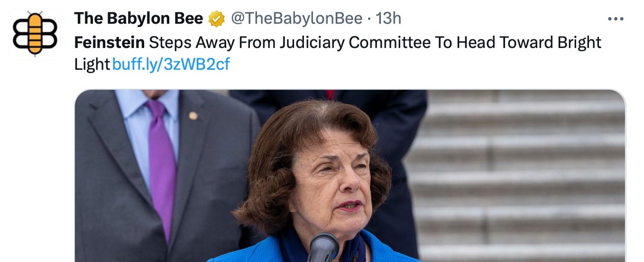Click the gold verified badge
This screenshot has width=644, height=262.
tap(216, 19)
